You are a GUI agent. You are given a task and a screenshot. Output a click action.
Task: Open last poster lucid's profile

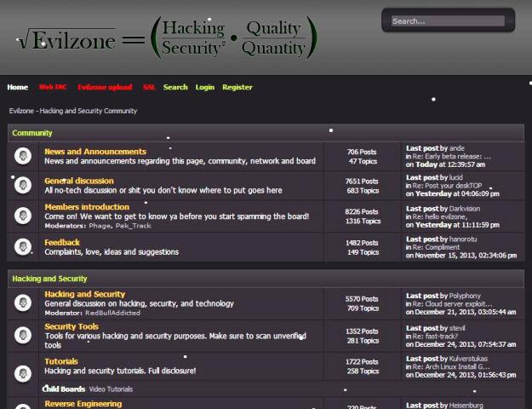[455, 177]
